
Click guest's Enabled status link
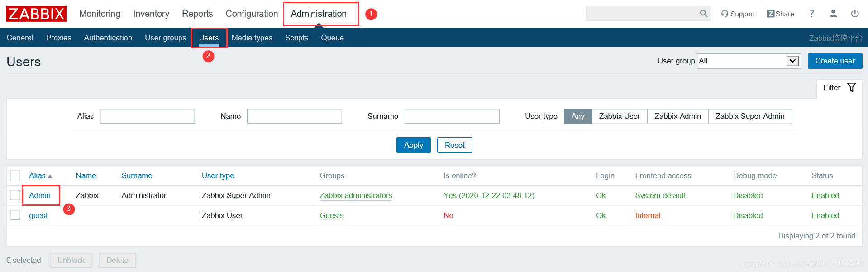(825, 215)
